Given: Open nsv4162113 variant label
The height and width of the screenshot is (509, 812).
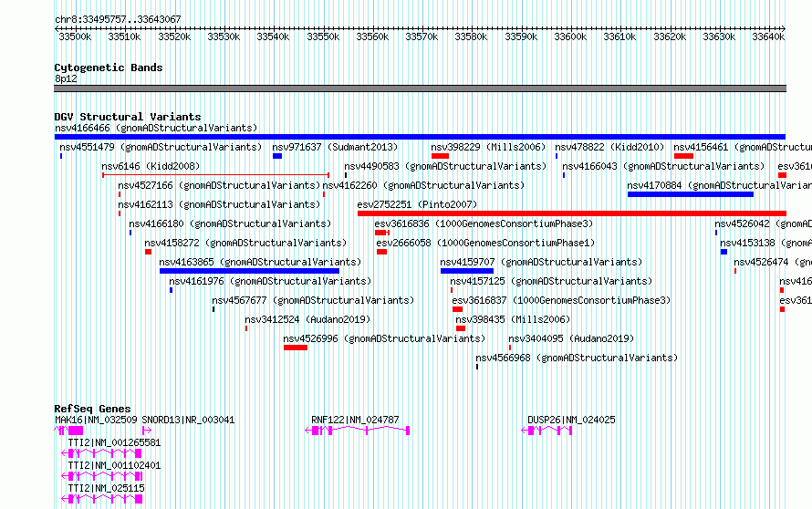Looking at the screenshot, I should pos(219,204).
